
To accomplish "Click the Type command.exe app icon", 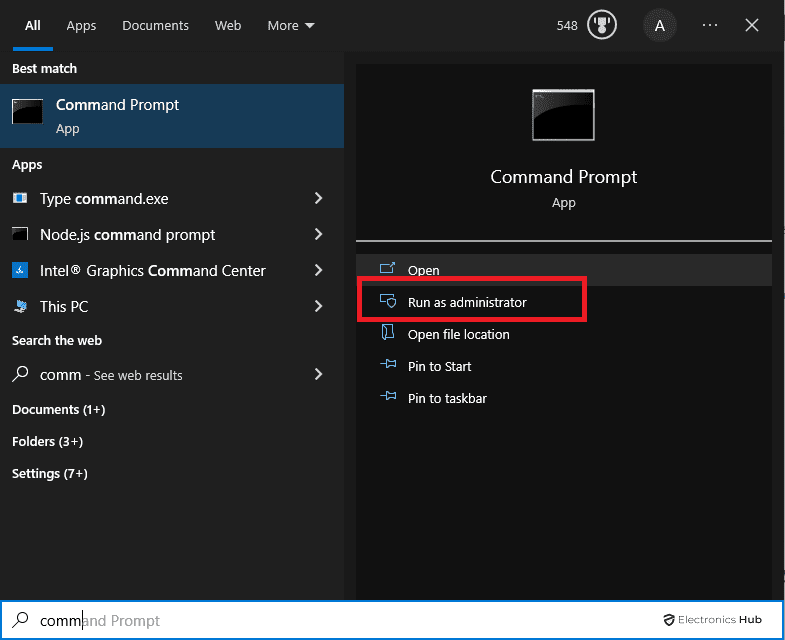I will [20, 198].
